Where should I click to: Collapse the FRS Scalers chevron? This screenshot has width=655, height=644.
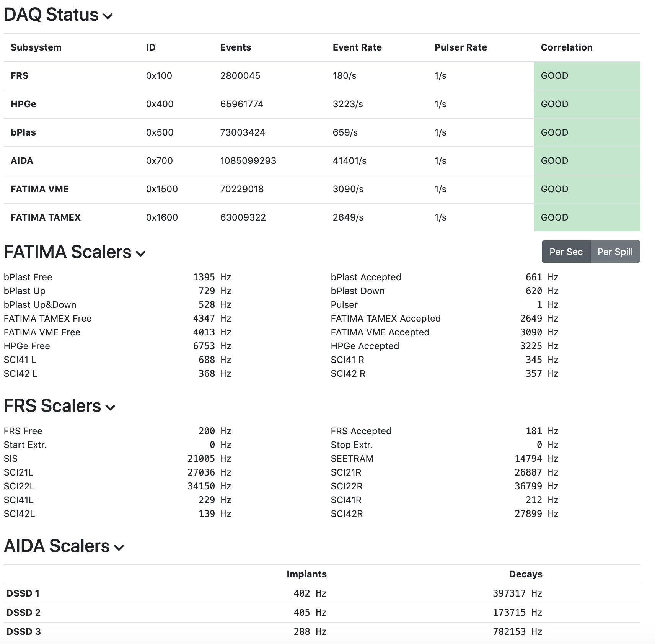110,408
